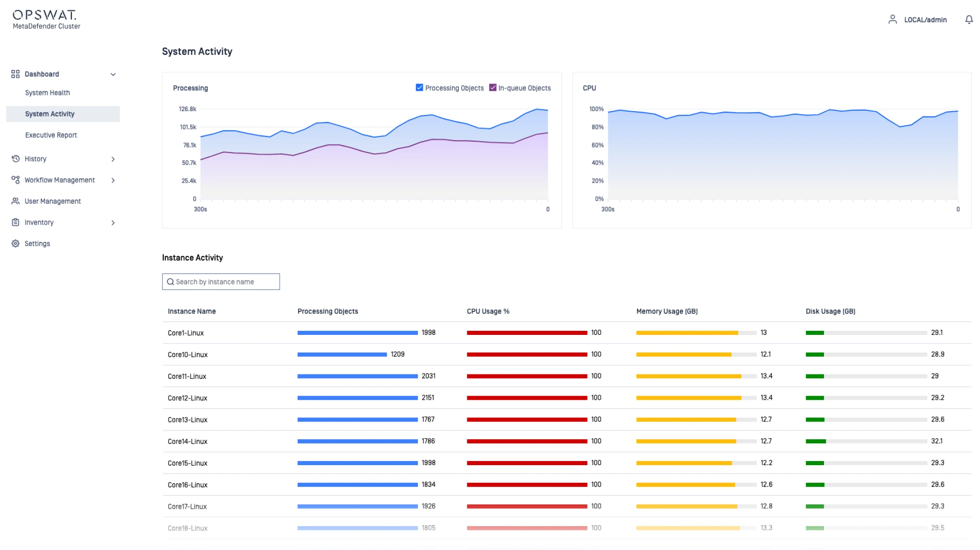Screen dimensions: 980x550
Task: Uncheck the In-queue Objects checkbox
Action: point(492,88)
